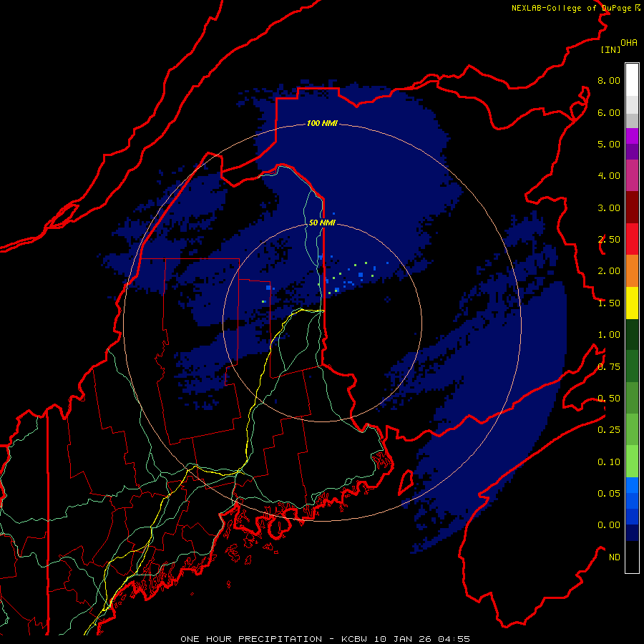
Task: Select the navy swatch beside 0.00
Action: coord(632,533)
